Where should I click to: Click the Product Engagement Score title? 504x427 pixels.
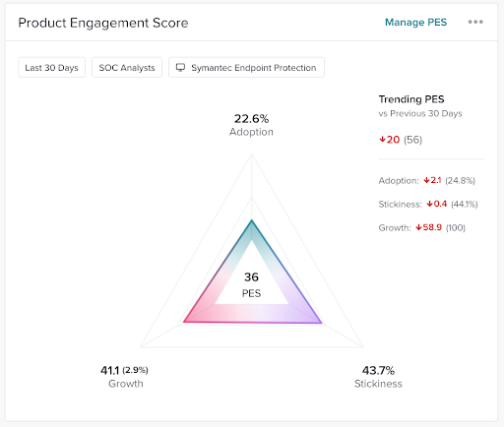point(103,23)
